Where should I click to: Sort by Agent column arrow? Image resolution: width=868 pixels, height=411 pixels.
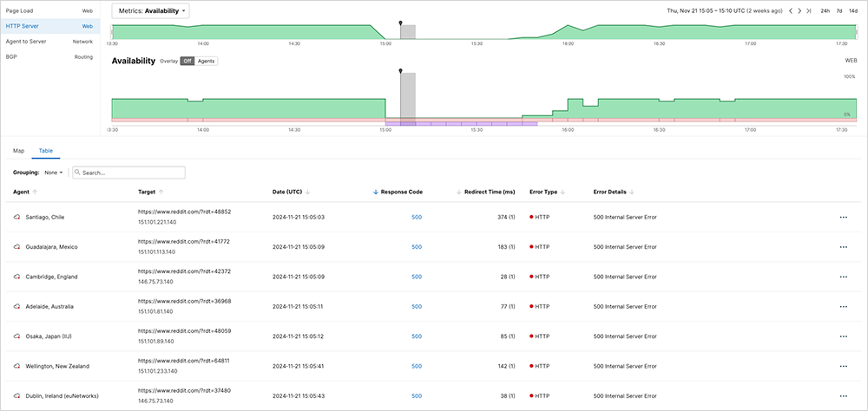point(36,192)
